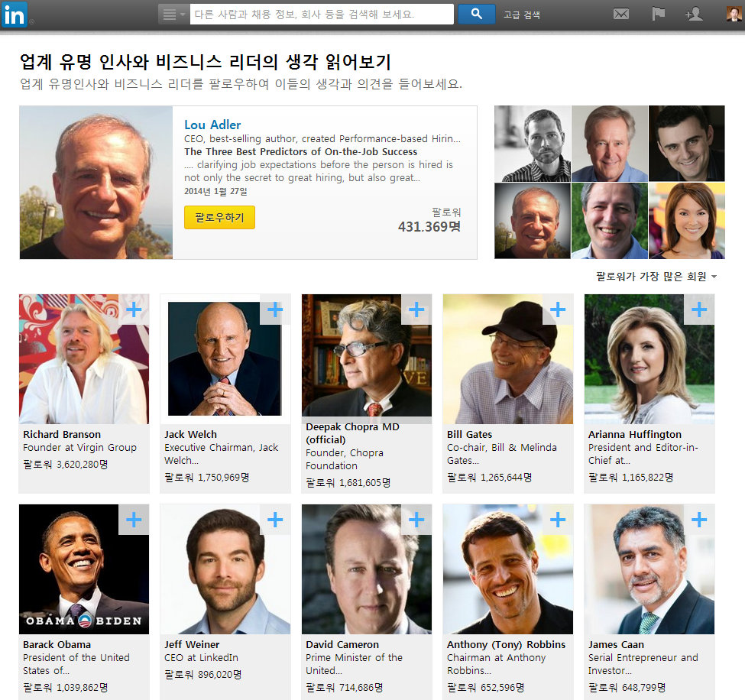Open the 팔로워가 가장 많은 회원 sort dropdown
This screenshot has width=745, height=700.
coord(656,276)
